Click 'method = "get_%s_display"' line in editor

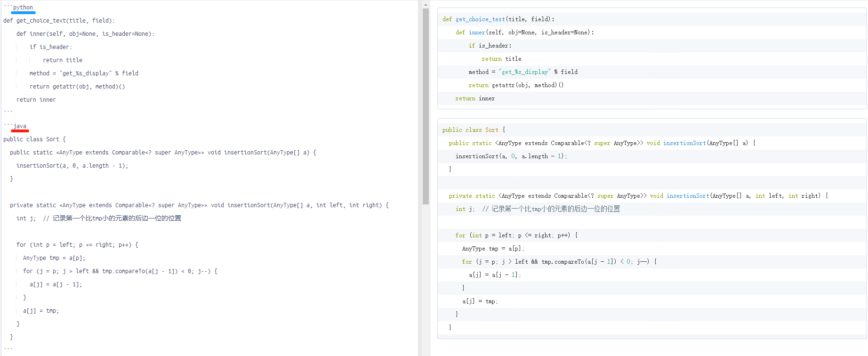tap(84, 73)
